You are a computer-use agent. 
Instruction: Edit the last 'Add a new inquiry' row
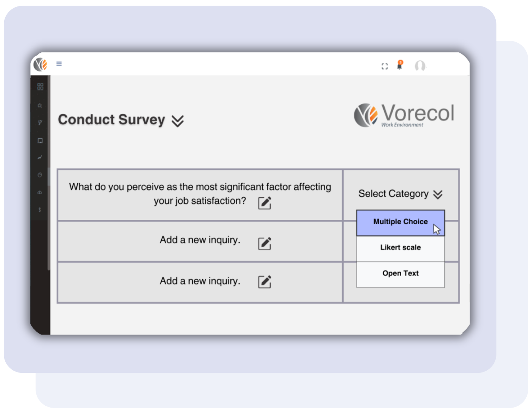pos(264,282)
